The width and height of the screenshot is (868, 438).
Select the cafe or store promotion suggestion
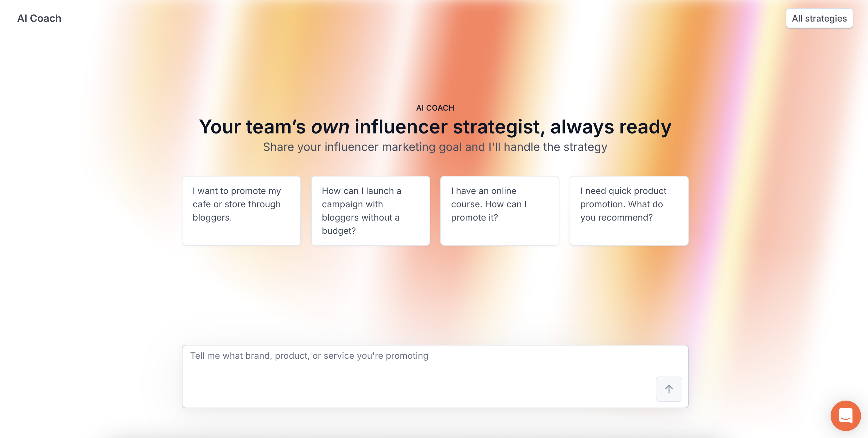pyautogui.click(x=241, y=210)
